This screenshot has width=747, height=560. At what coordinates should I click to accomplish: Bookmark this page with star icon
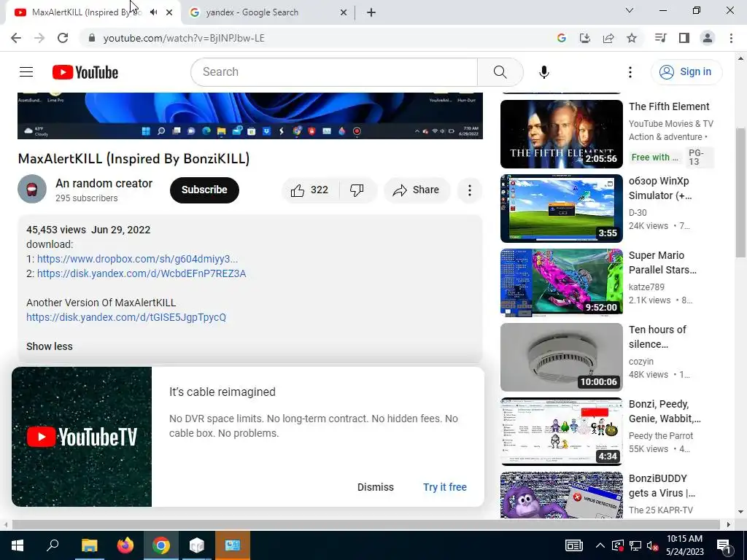[x=632, y=38]
